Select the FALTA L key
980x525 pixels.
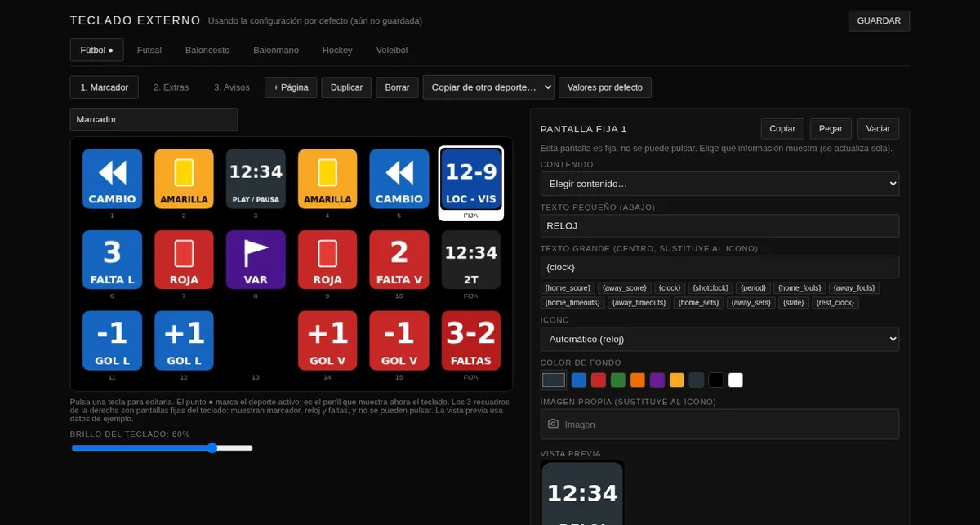point(112,260)
